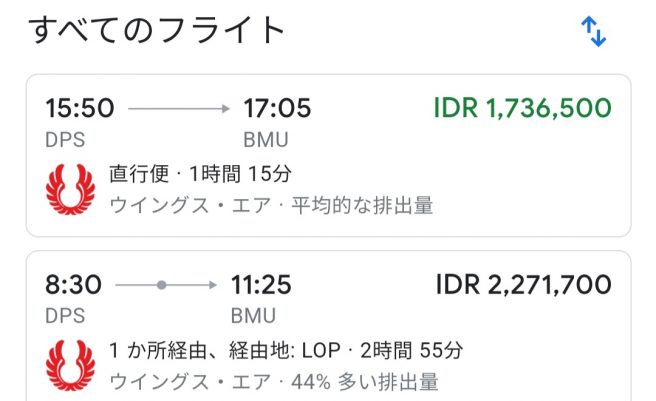This screenshot has width=656, height=401.
Task: Click the 44% 多い排出量 emissions label
Action: (365, 382)
